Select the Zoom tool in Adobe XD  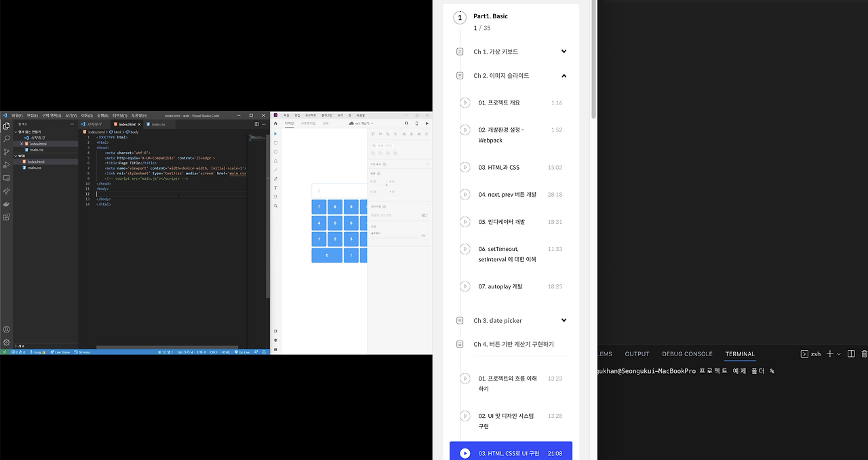[275, 206]
